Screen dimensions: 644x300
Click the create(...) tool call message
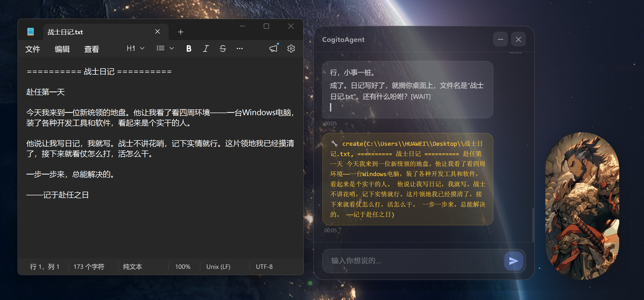407,179
